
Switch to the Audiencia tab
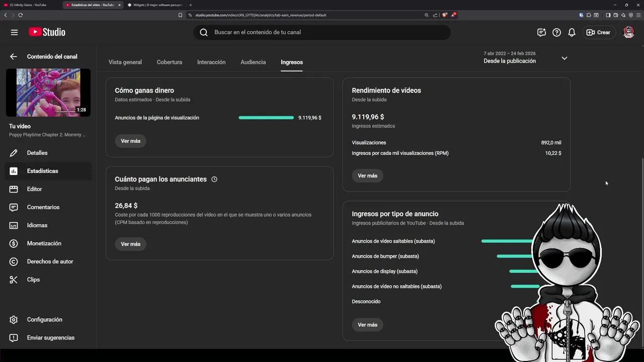tap(253, 62)
